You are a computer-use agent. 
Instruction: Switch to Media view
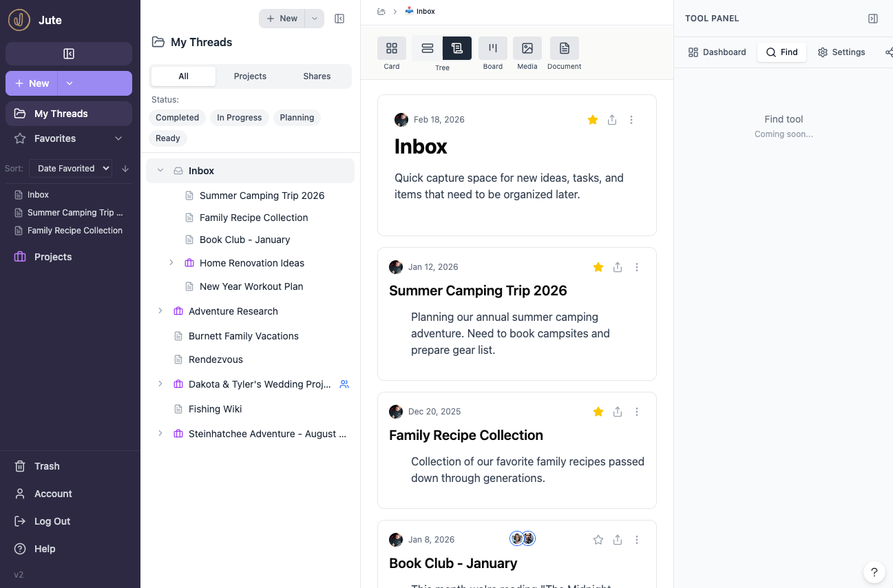[527, 49]
